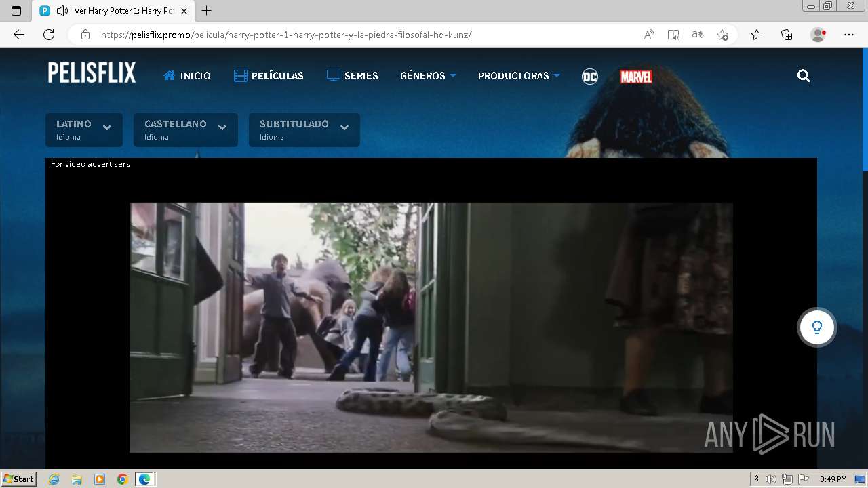Open the DC producer logo

pyautogui.click(x=590, y=77)
